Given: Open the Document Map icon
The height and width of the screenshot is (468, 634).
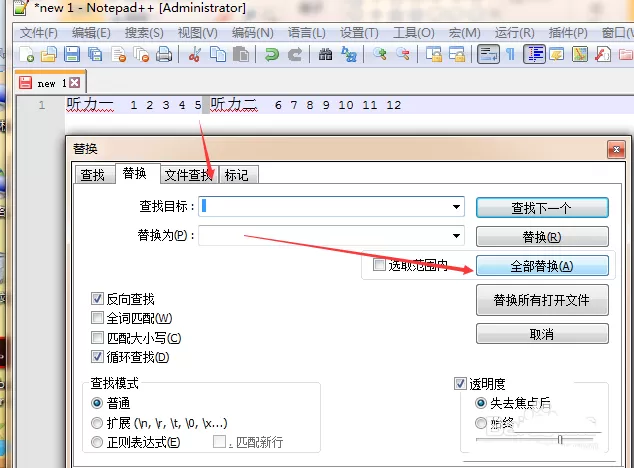Looking at the screenshot, I should coord(580,55).
